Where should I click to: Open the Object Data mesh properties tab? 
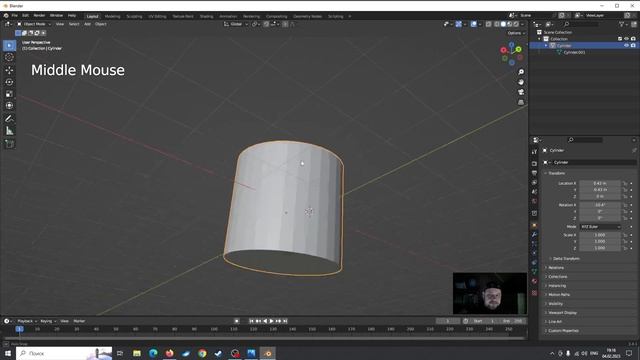coord(534,271)
